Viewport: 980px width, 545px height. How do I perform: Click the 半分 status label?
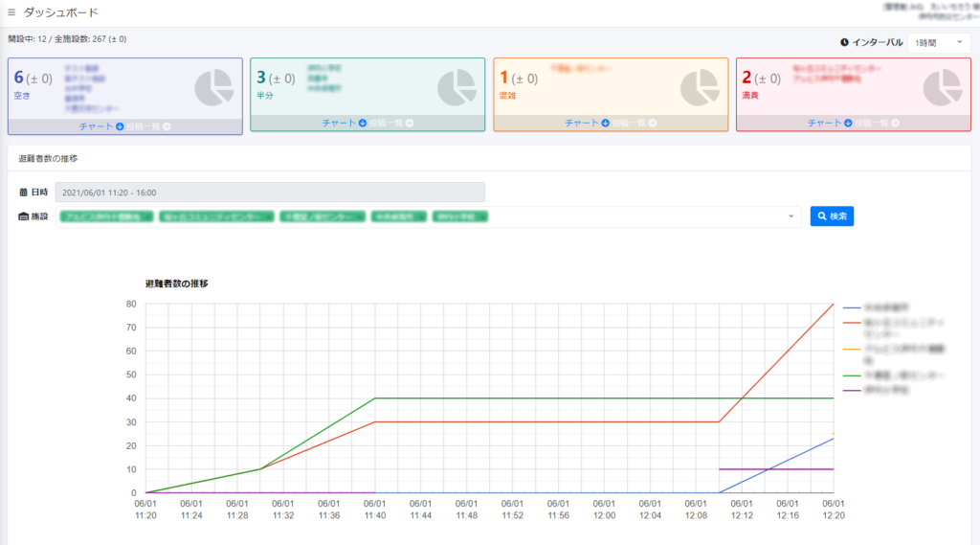265,95
